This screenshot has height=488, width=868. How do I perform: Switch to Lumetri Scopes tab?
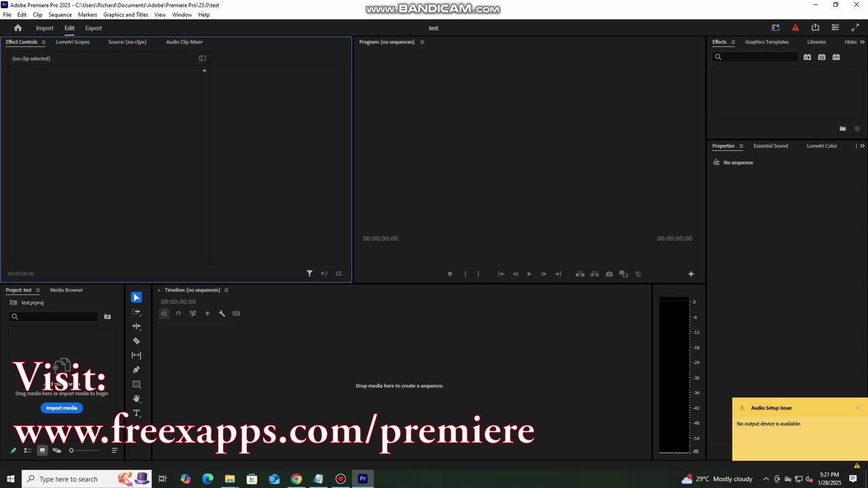click(x=73, y=42)
